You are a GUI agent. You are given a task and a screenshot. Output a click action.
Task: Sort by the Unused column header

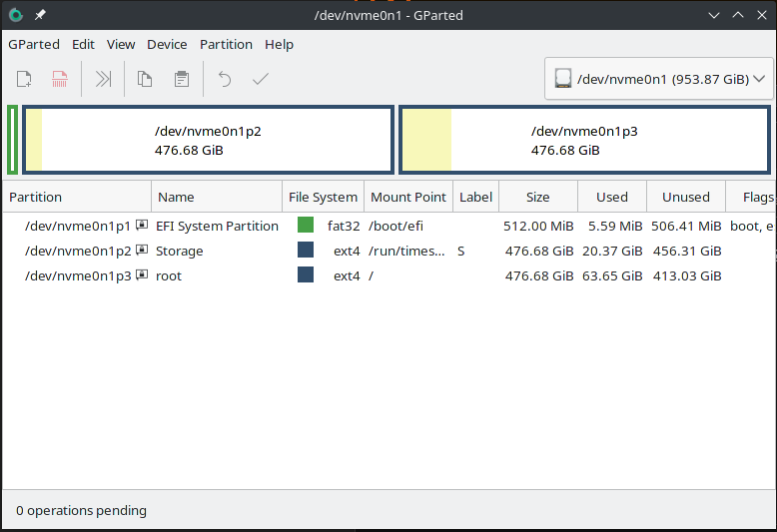pyautogui.click(x=686, y=198)
